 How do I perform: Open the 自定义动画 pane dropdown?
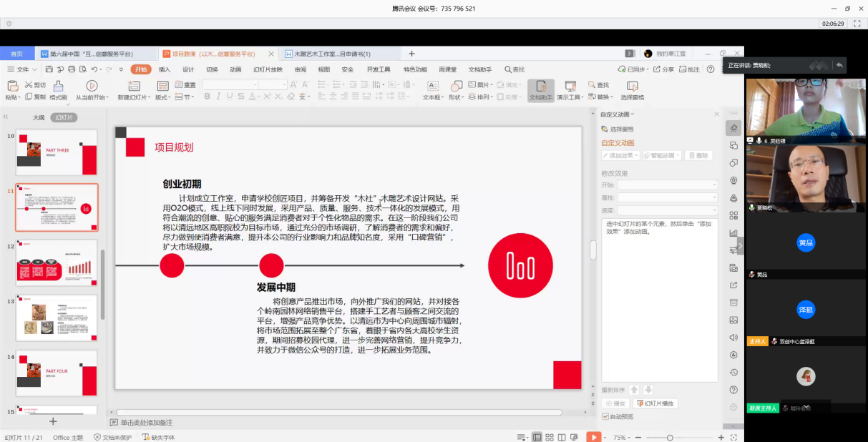point(617,114)
